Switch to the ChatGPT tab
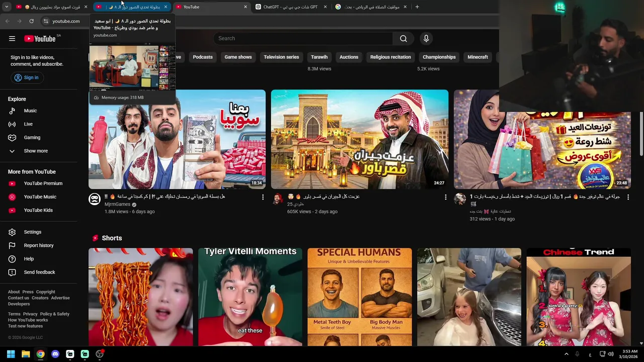 290,7
